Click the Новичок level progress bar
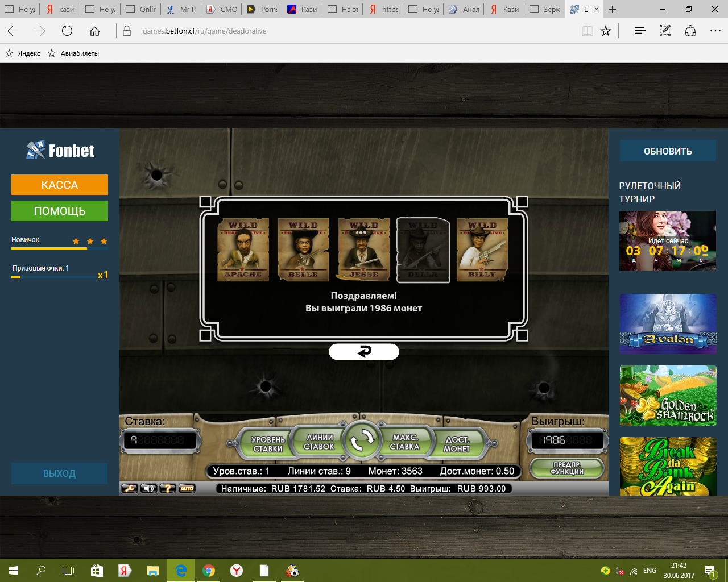The image size is (728, 582). coord(60,248)
